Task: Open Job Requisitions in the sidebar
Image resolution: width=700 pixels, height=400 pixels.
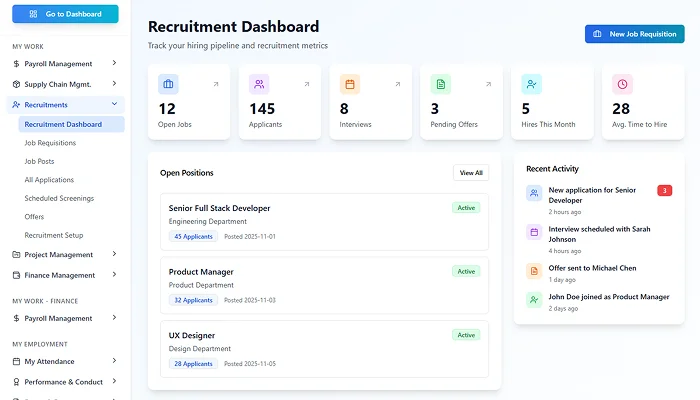Action: tap(50, 143)
